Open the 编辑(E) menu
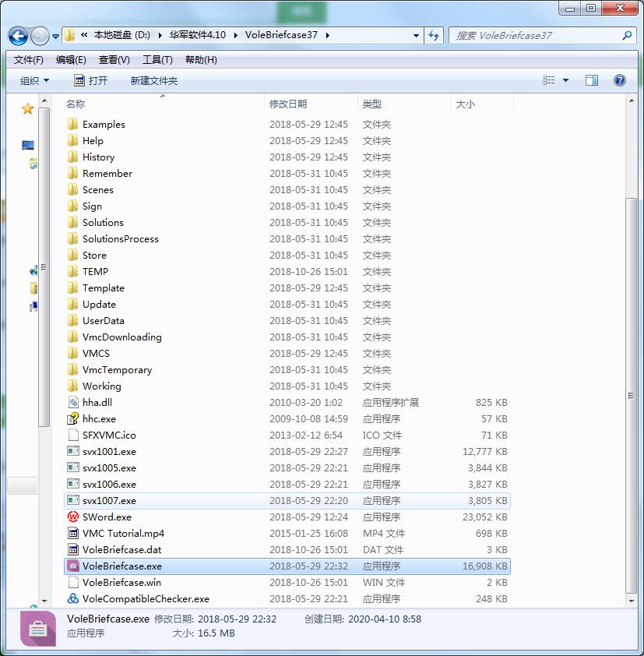This screenshot has width=644, height=656. click(71, 60)
